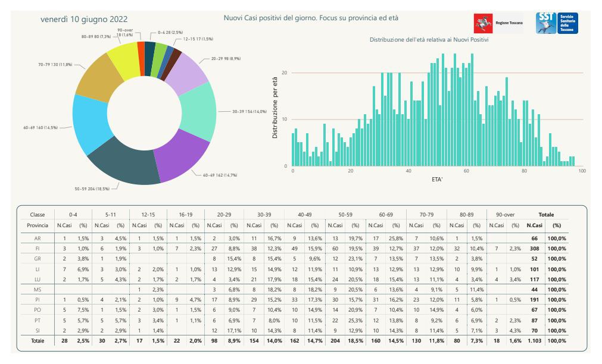Click the venerdì 10 giugno 2022 date heading
This screenshot has width=602, height=364.
(84, 19)
